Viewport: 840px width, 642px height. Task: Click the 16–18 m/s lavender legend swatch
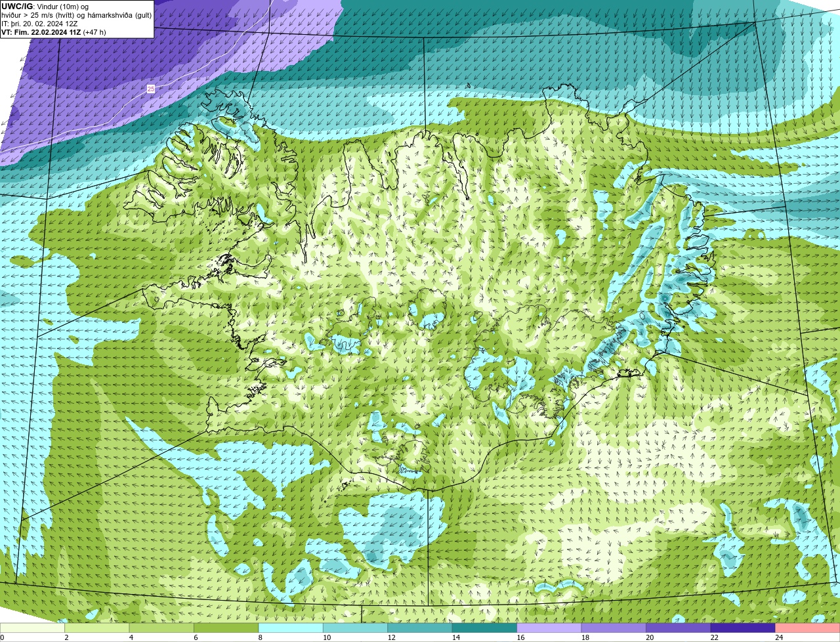click(549, 628)
